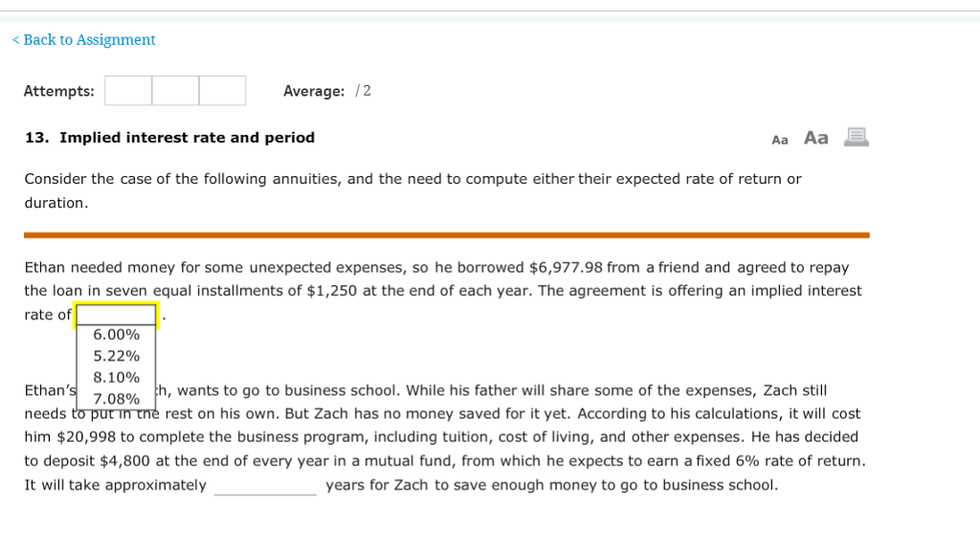This screenshot has height=552, width=980.
Task: Select the question heading Implied interest rate
Action: (x=169, y=137)
